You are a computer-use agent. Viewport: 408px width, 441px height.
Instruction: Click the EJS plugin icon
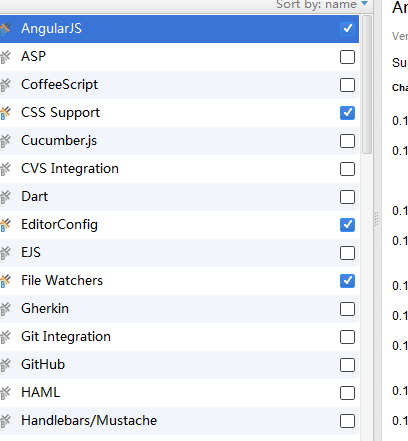pos(5,253)
